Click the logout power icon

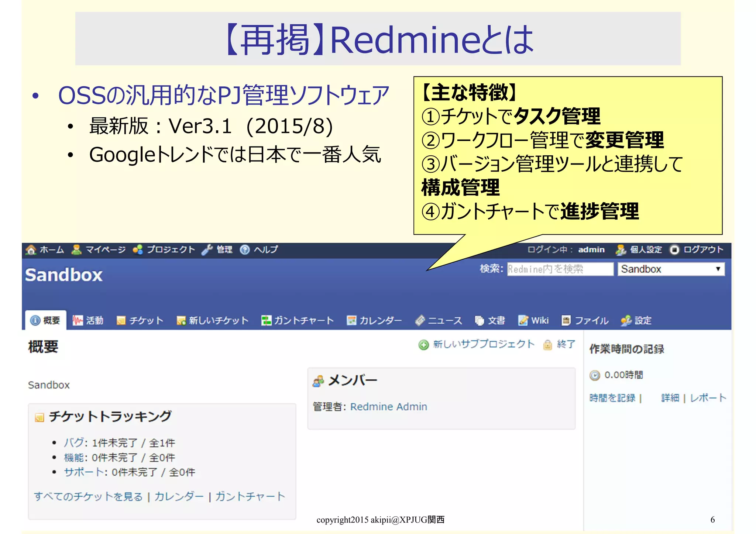coord(674,250)
